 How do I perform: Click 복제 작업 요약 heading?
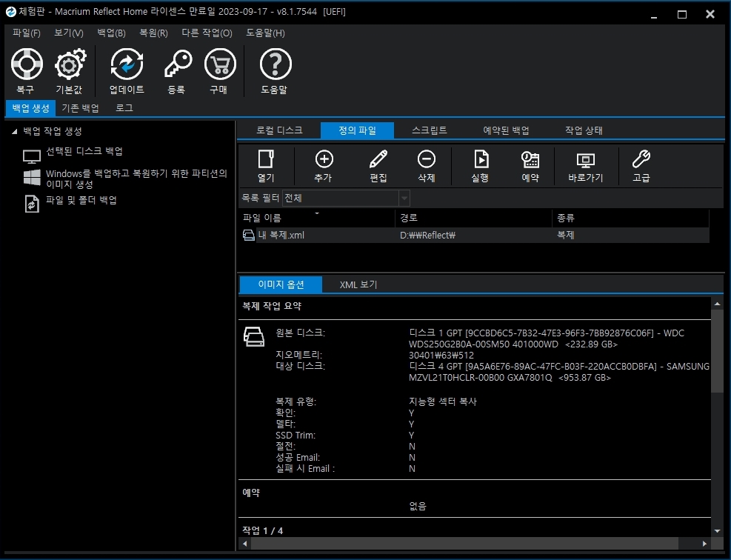pos(272,307)
